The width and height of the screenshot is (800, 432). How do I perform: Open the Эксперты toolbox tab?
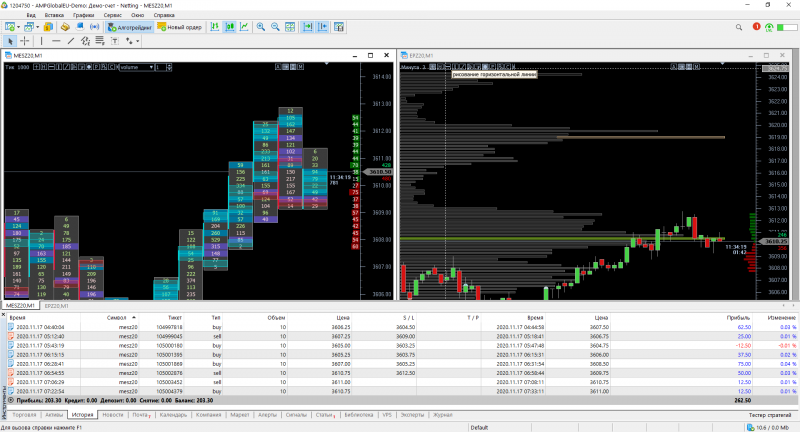pos(412,415)
